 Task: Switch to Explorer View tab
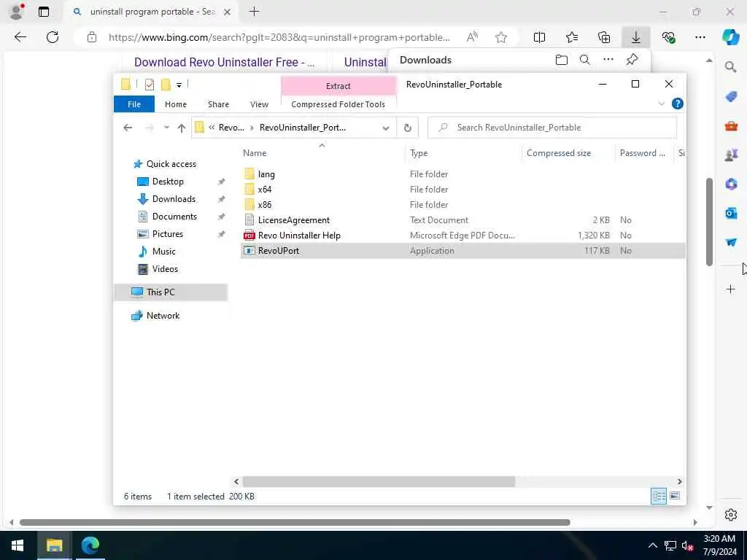(x=259, y=104)
